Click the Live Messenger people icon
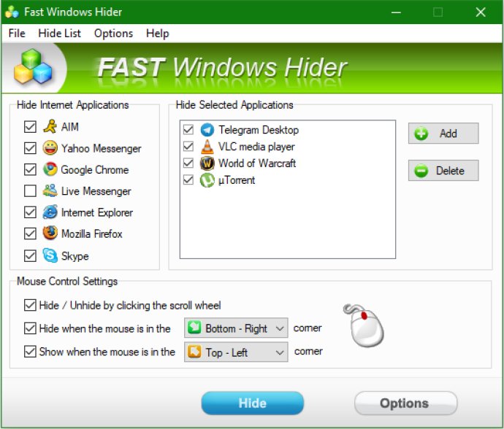Screen dimensions: 504x429 pyautogui.click(x=50, y=190)
